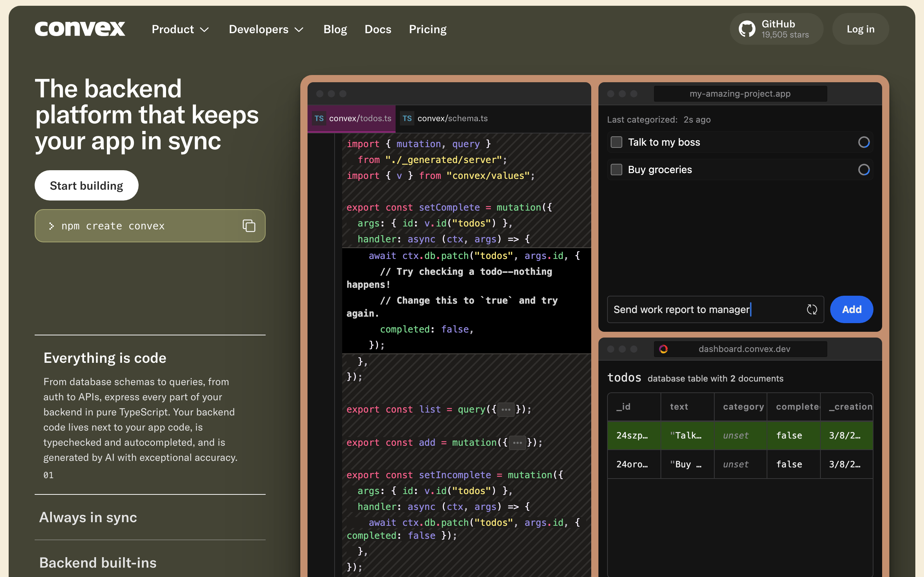This screenshot has height=577, width=924.
Task: Copy the npm create convex command
Action: (249, 226)
